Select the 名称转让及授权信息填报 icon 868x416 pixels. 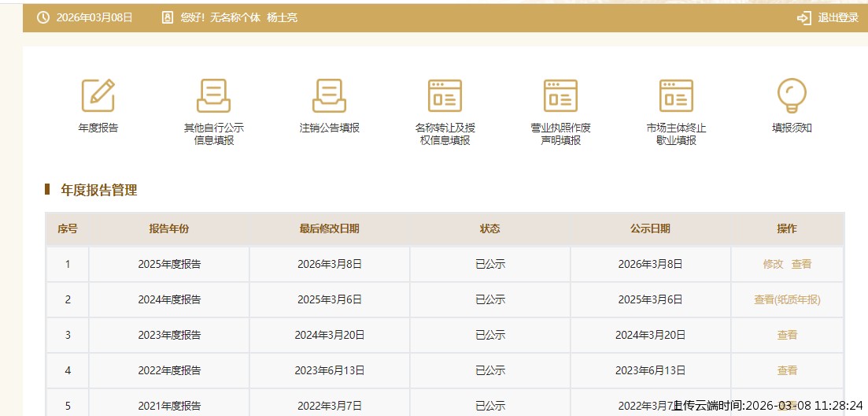(445, 95)
